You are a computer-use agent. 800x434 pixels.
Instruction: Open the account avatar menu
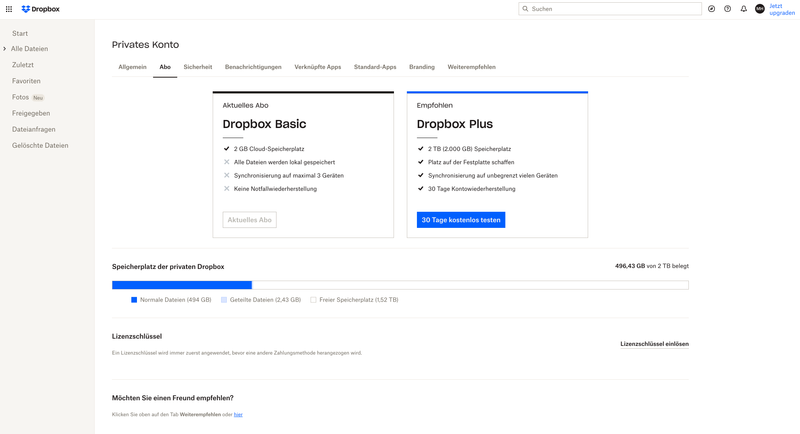click(760, 9)
